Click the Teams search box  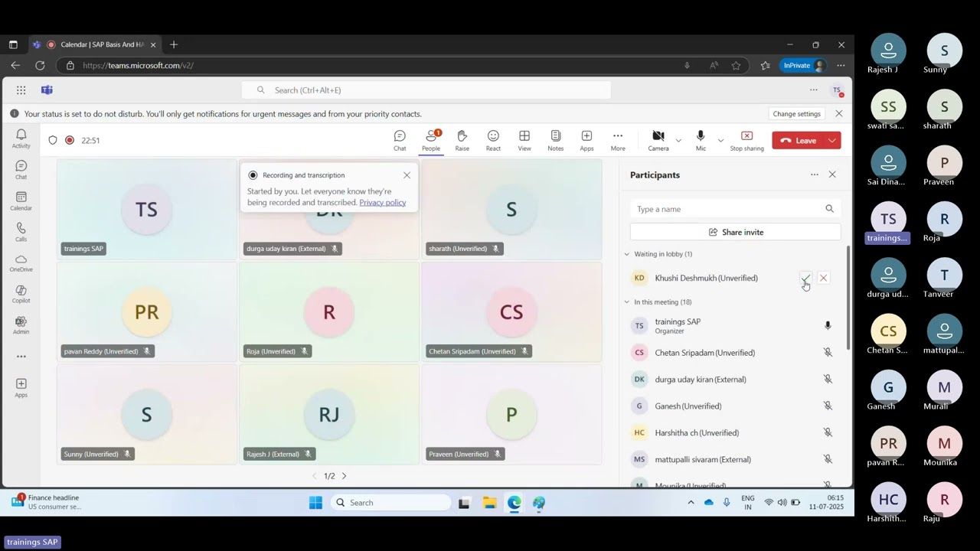pyautogui.click(x=426, y=90)
